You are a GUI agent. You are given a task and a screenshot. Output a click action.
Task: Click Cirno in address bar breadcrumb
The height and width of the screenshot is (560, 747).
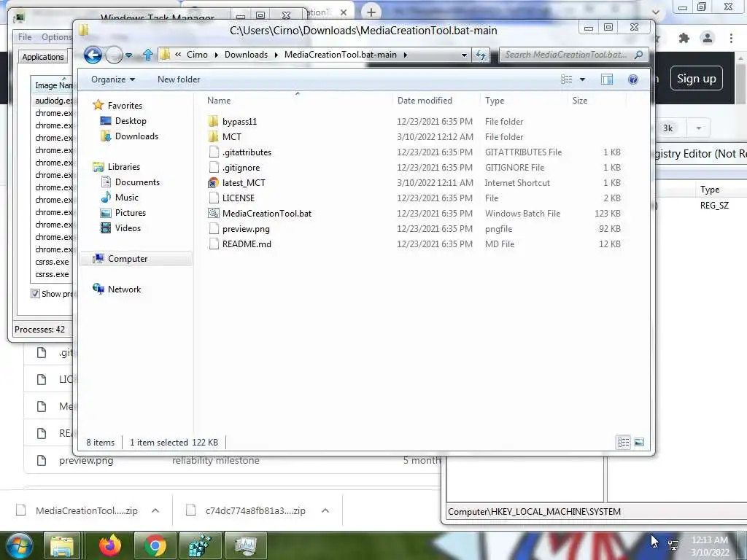[197, 55]
